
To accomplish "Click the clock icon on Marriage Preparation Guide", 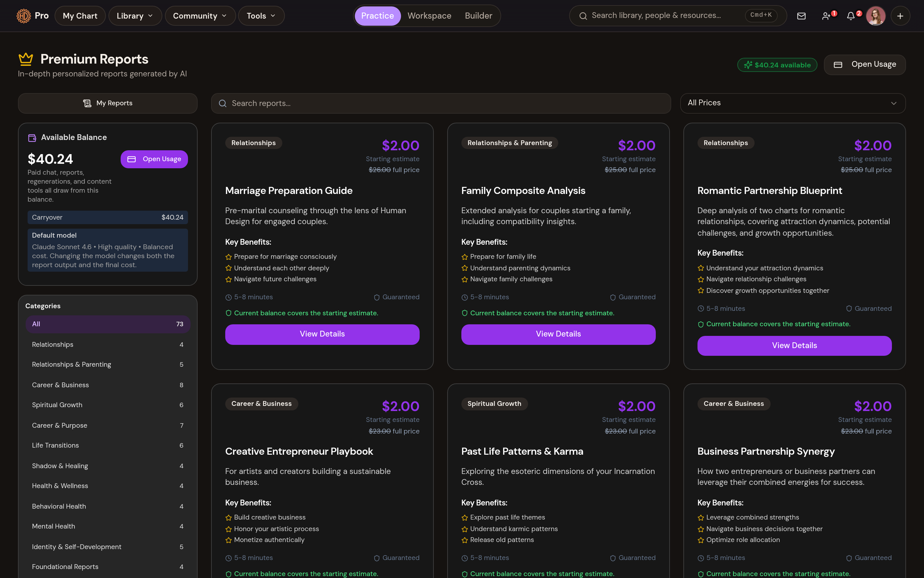I will [x=228, y=297].
